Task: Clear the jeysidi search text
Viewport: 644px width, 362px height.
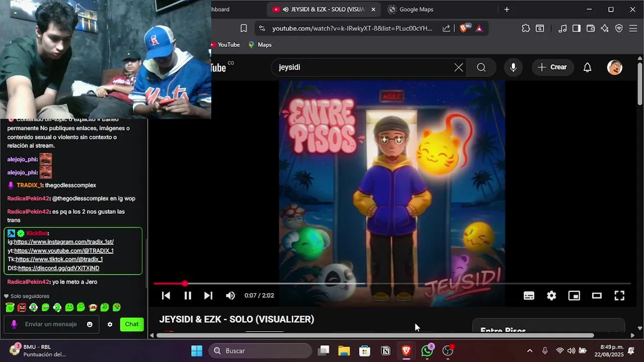Action: (458, 67)
